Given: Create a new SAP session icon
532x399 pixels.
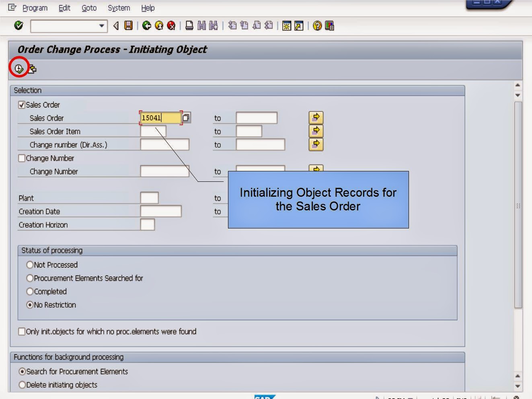Looking at the screenshot, I should point(286,26).
